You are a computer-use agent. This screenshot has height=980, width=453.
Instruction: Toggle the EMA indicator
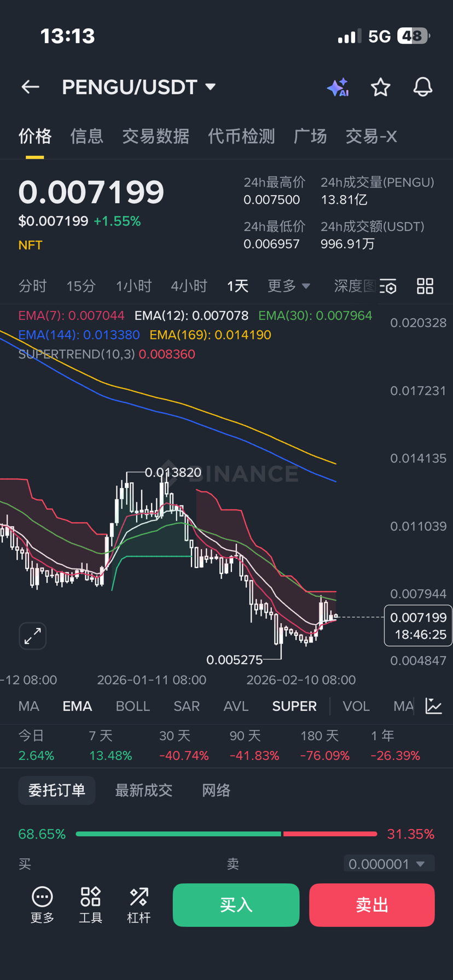click(77, 706)
